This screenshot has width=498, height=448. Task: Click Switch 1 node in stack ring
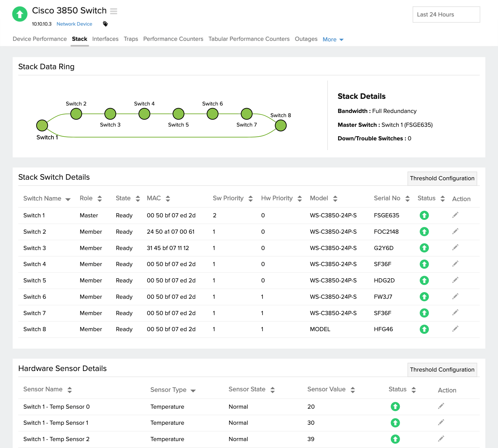click(x=42, y=125)
